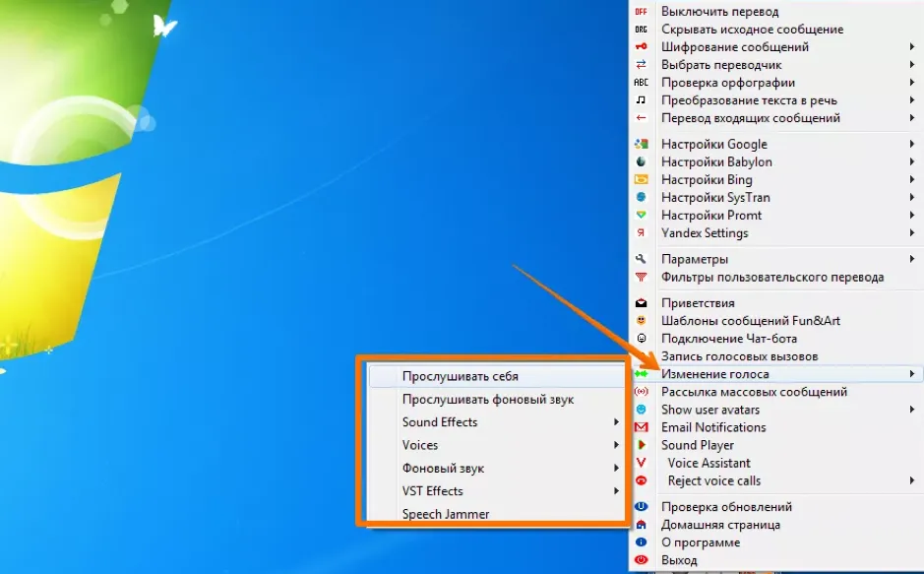This screenshot has width=924, height=574.
Task: Click the home page house icon
Action: point(641,525)
